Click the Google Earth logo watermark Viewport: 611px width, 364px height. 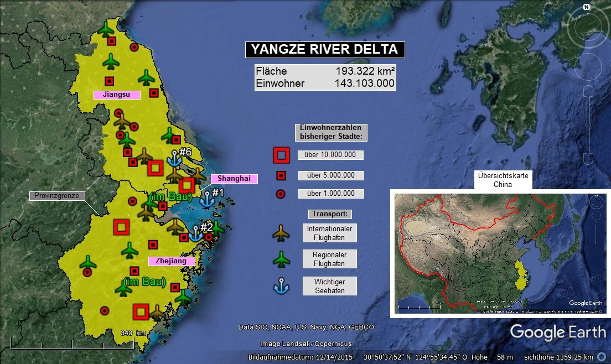pyautogui.click(x=558, y=332)
